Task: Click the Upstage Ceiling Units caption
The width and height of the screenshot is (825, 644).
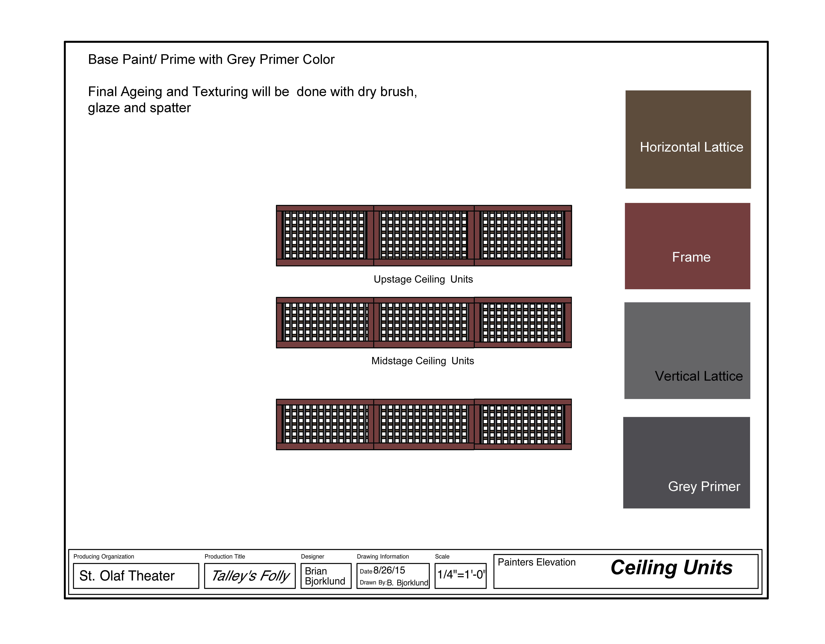Action: click(x=423, y=279)
